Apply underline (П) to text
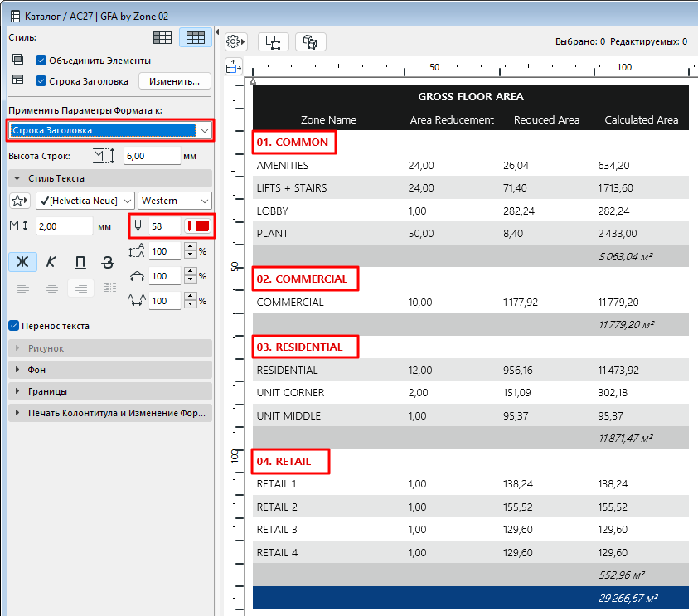Screen dimensions: 698x616 tap(80, 262)
